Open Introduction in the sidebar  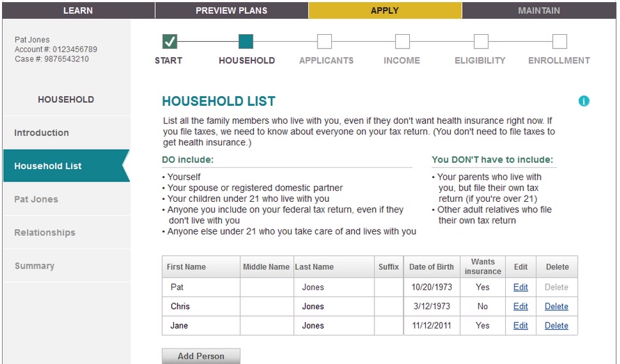[x=66, y=132]
